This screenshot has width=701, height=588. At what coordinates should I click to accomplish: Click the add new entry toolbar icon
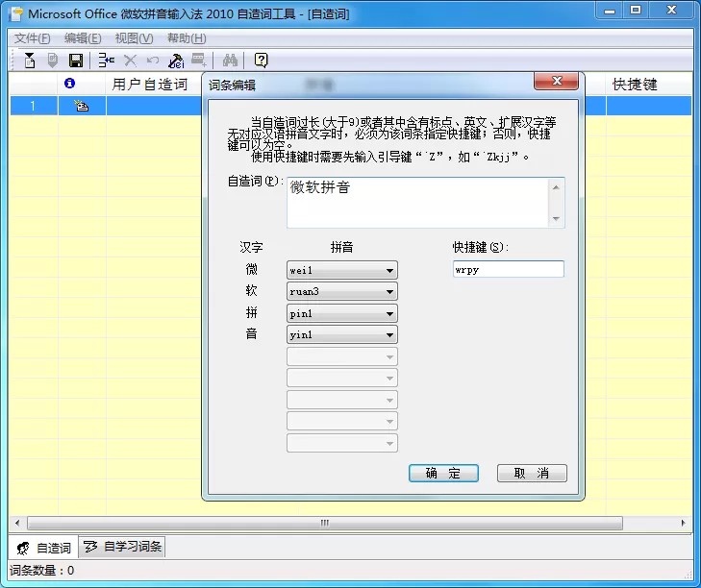pos(107,60)
